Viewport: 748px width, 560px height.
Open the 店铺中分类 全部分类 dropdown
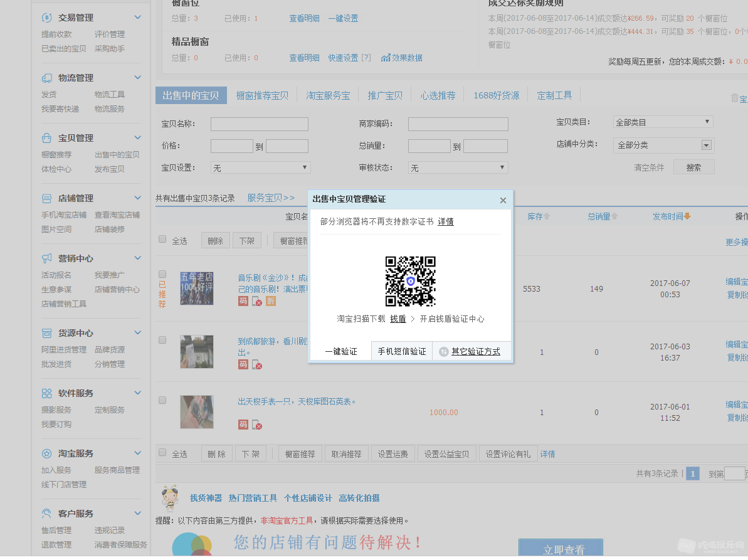pyautogui.click(x=663, y=145)
